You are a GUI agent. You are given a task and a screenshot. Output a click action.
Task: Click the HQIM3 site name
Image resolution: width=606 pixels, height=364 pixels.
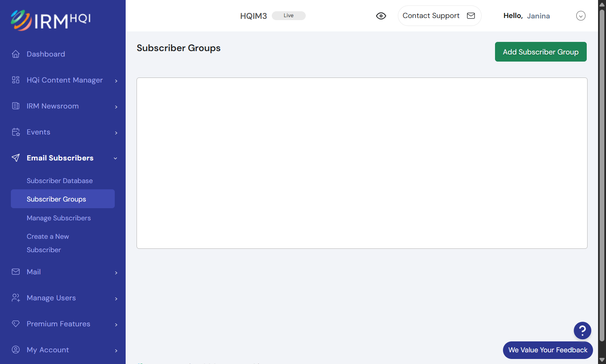[x=253, y=16]
